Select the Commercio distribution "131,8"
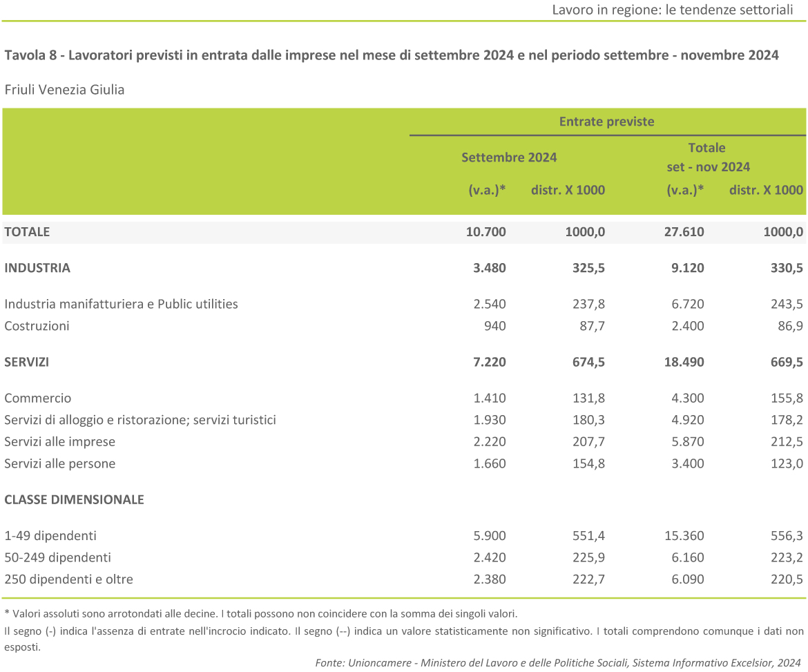This screenshot has height=672, width=808. point(588,398)
